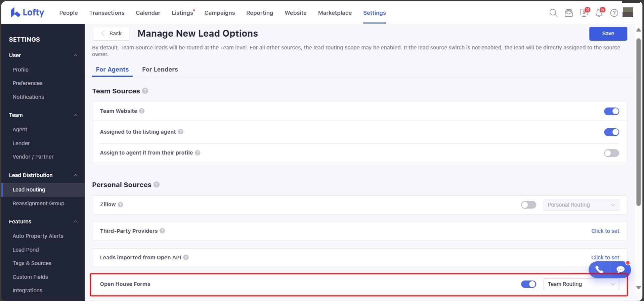This screenshot has height=301, width=644.
Task: Click the Lofty logo
Action: (x=28, y=13)
